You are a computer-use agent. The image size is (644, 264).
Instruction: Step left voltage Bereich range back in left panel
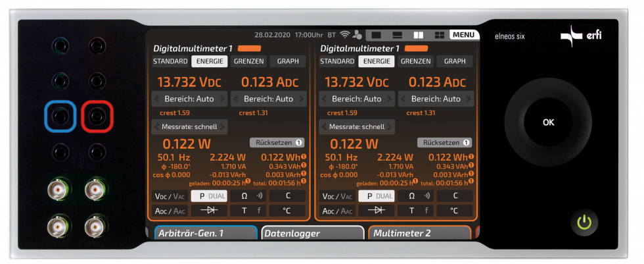click(x=157, y=99)
